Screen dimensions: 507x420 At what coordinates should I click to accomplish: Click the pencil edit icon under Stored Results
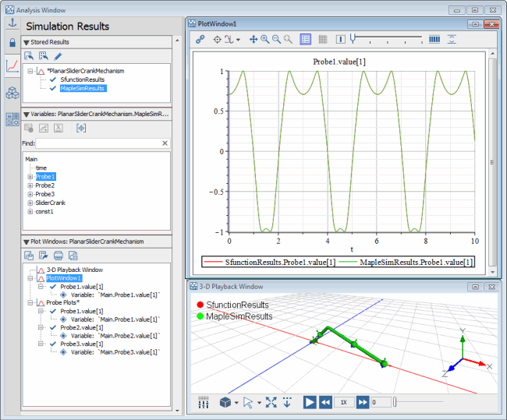[58, 56]
